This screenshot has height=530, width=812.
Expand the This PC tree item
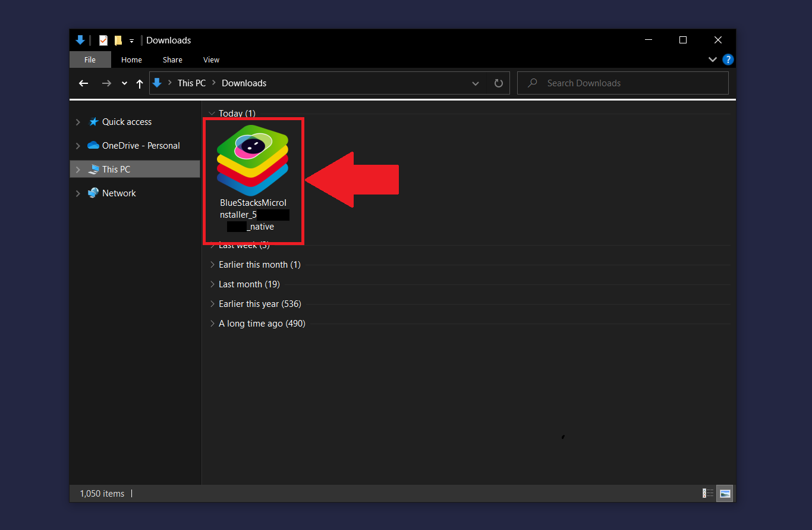[77, 169]
